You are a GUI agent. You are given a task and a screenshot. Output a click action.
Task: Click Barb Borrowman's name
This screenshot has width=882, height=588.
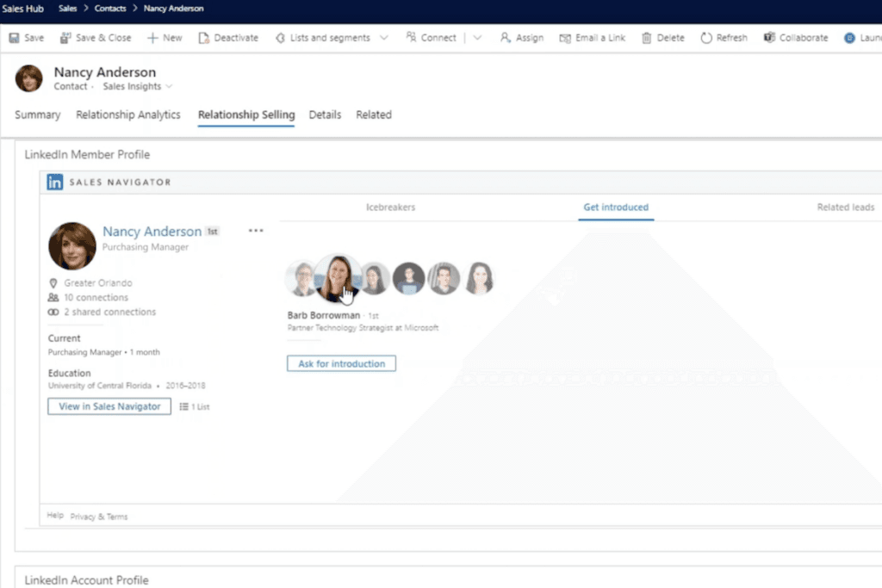tap(324, 315)
